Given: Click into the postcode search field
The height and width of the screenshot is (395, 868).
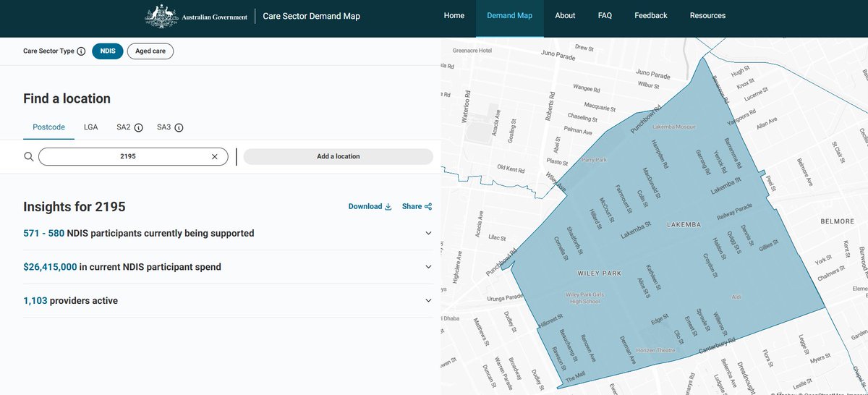Looking at the screenshot, I should [133, 156].
